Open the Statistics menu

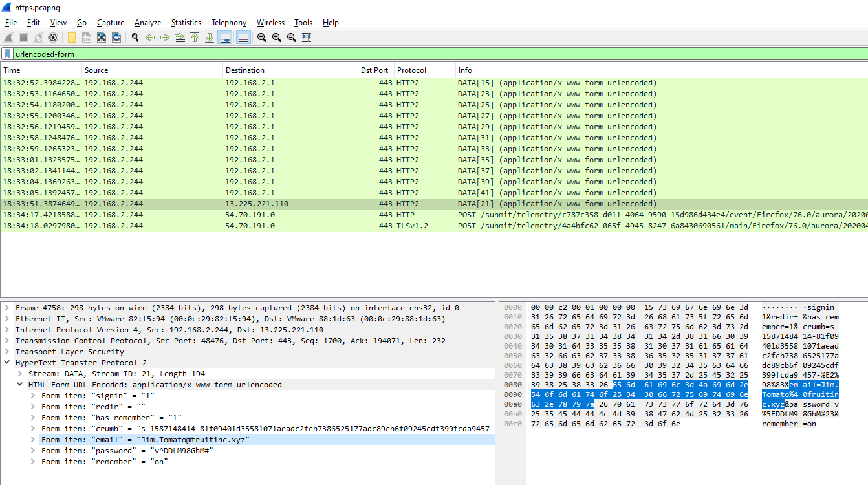point(186,23)
